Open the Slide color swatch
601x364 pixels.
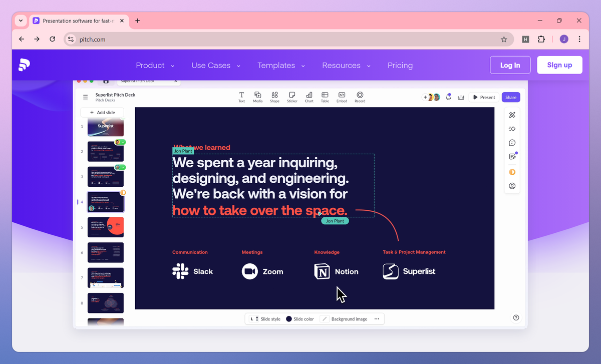(300, 319)
